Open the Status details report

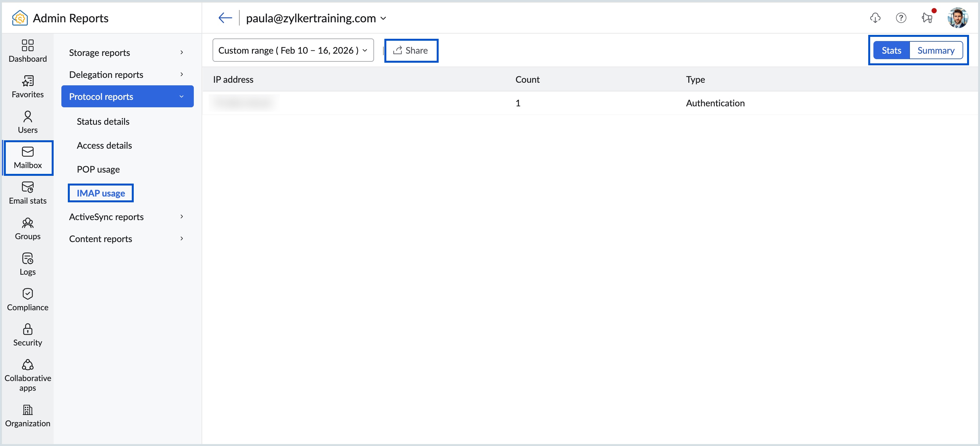pyautogui.click(x=103, y=121)
